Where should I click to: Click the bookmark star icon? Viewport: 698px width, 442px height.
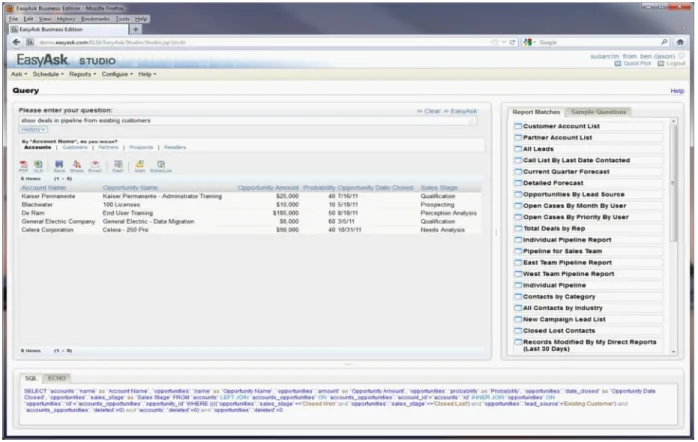495,42
